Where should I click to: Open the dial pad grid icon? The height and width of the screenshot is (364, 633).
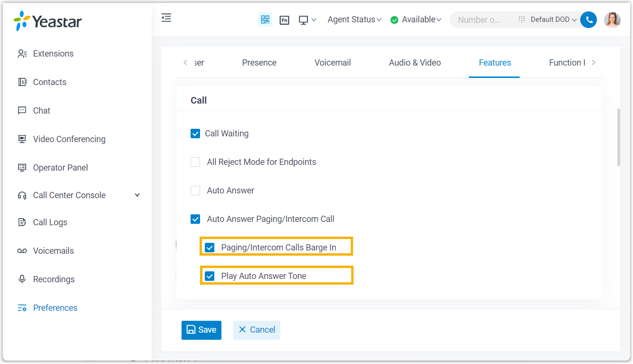coord(522,19)
